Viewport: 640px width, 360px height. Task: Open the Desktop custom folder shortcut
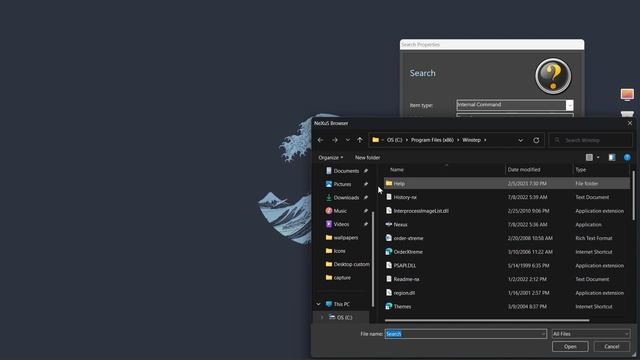pyautogui.click(x=351, y=264)
